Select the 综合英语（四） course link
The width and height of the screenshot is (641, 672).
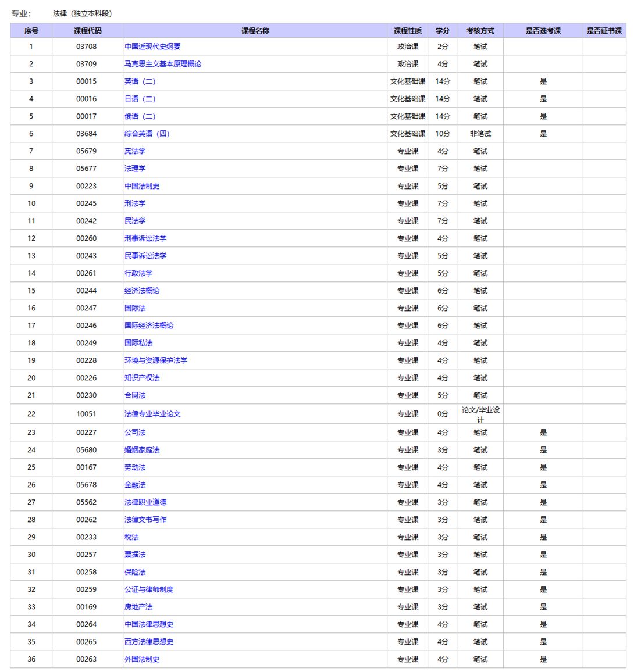tap(147, 134)
